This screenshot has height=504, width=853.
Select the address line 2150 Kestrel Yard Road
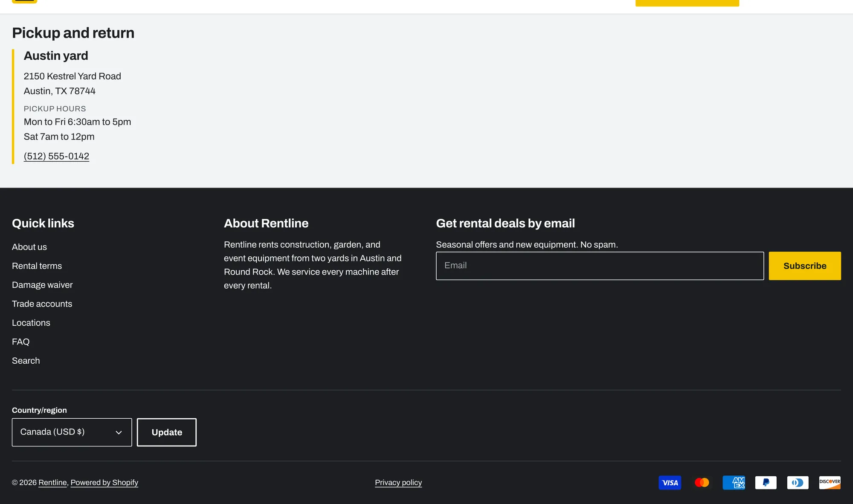73,76
